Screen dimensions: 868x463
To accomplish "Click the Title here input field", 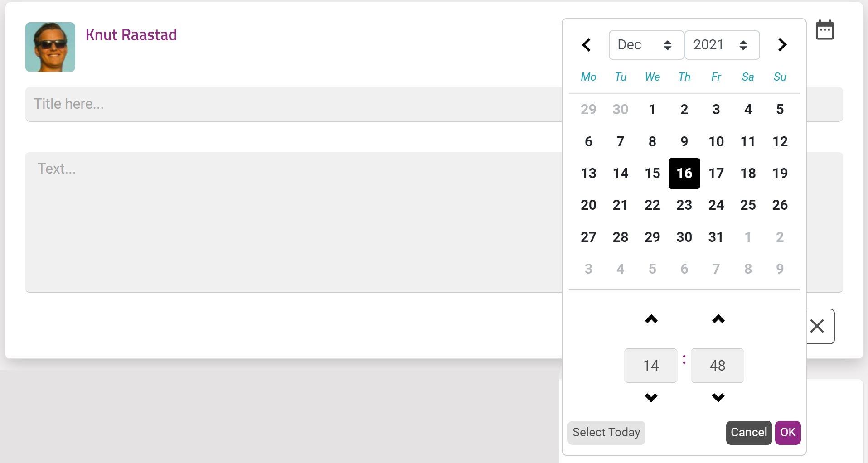I will [293, 104].
